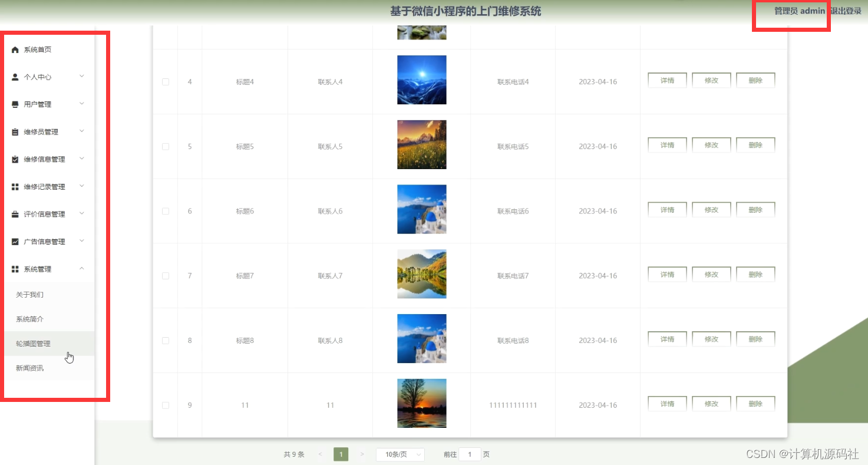
Task: Open the Santorini thumbnail in row 6
Action: (422, 209)
